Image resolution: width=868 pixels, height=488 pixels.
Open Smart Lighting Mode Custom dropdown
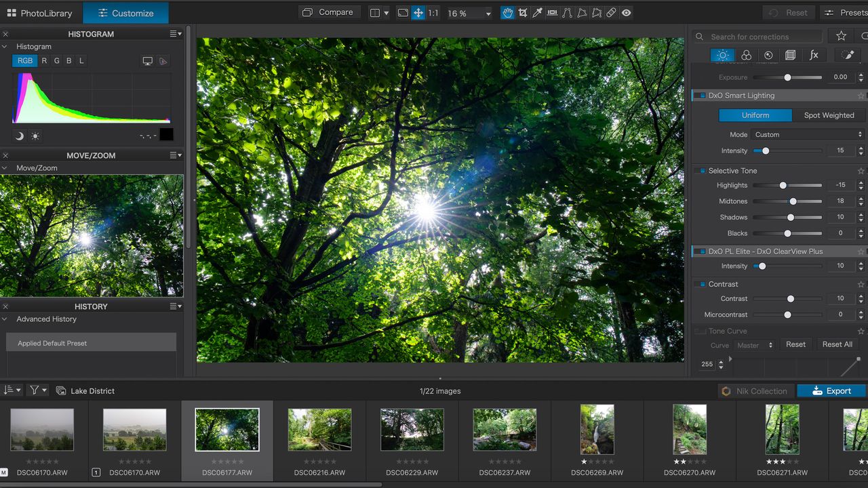pos(807,135)
